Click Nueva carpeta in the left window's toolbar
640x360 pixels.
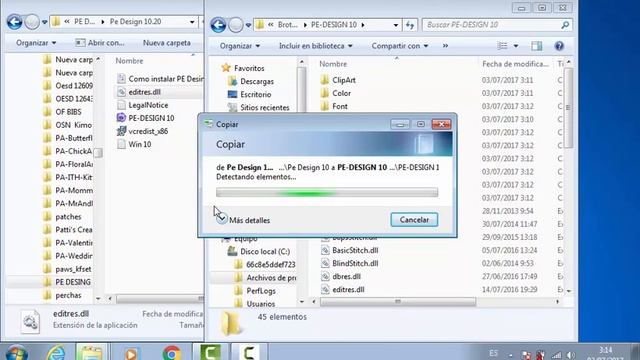167,43
